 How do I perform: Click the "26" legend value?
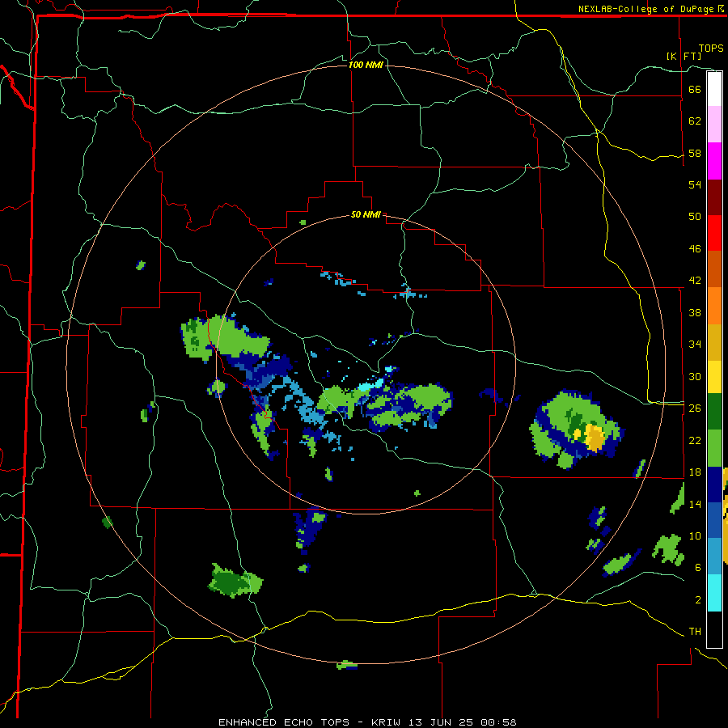[x=695, y=408]
